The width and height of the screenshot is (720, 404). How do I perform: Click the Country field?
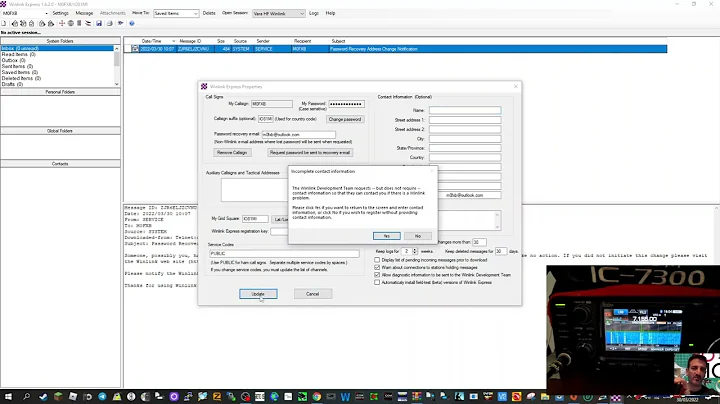click(x=465, y=157)
